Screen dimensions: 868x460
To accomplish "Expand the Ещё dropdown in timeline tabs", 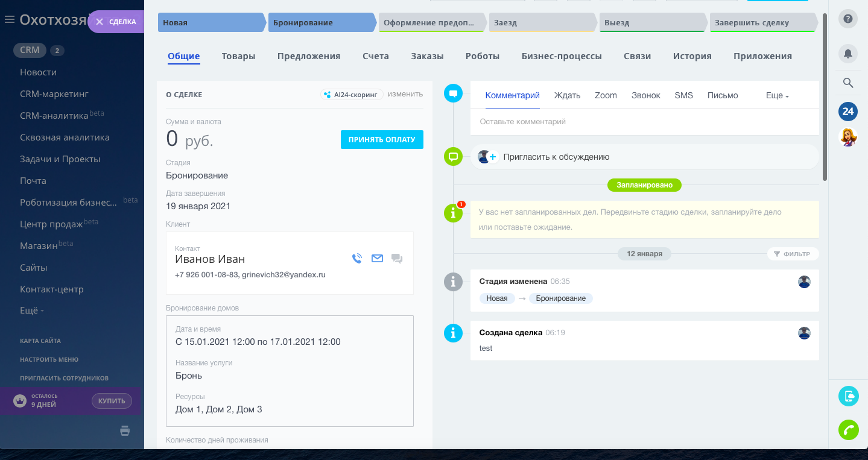I will [777, 95].
